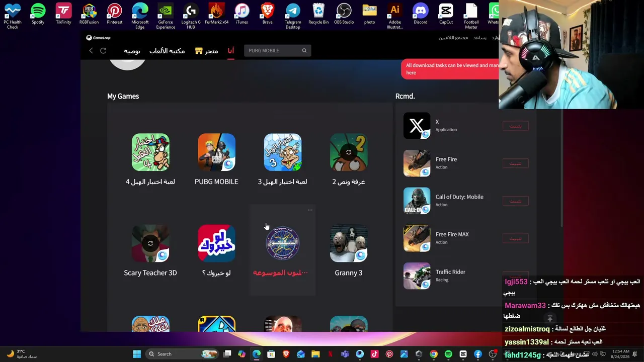Click the download tasks notification banner

point(450,69)
